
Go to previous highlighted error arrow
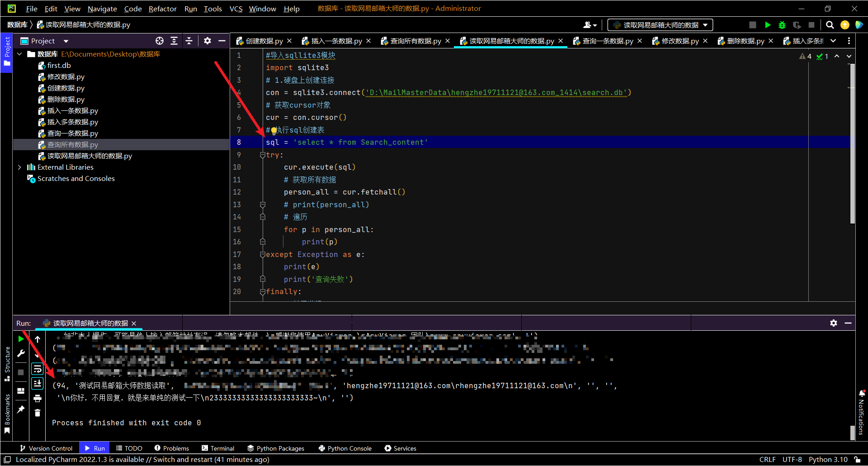pos(837,56)
